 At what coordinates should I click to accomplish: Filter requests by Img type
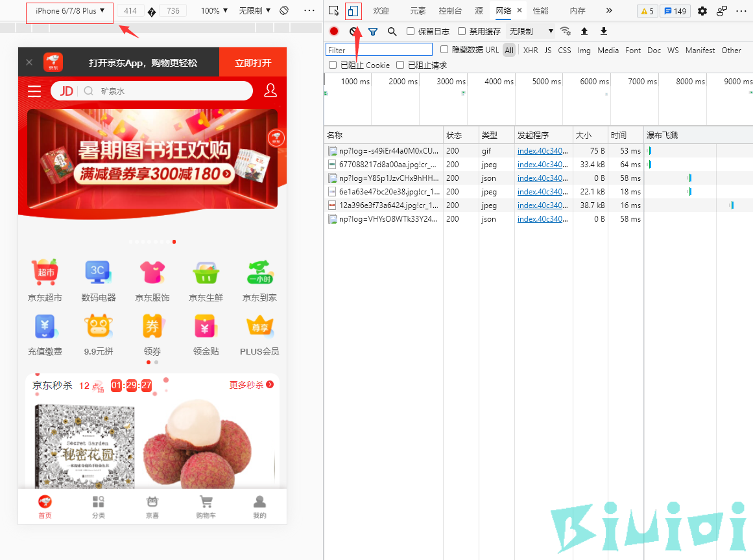click(584, 50)
